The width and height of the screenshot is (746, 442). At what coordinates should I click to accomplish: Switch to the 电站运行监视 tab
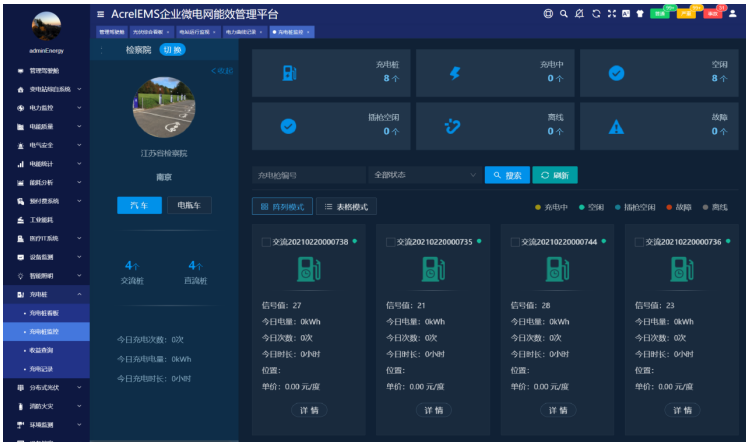(x=197, y=32)
